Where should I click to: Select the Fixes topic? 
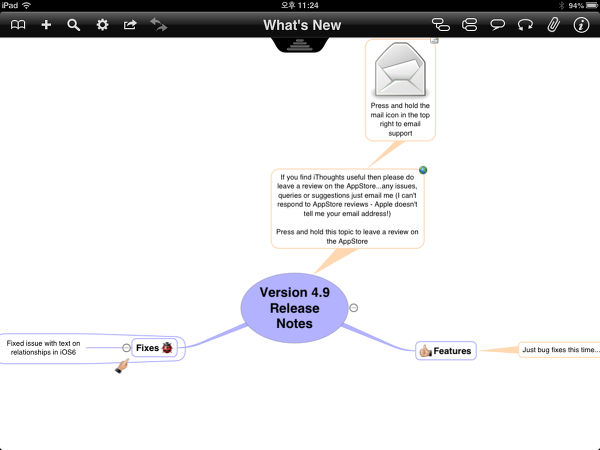154,347
